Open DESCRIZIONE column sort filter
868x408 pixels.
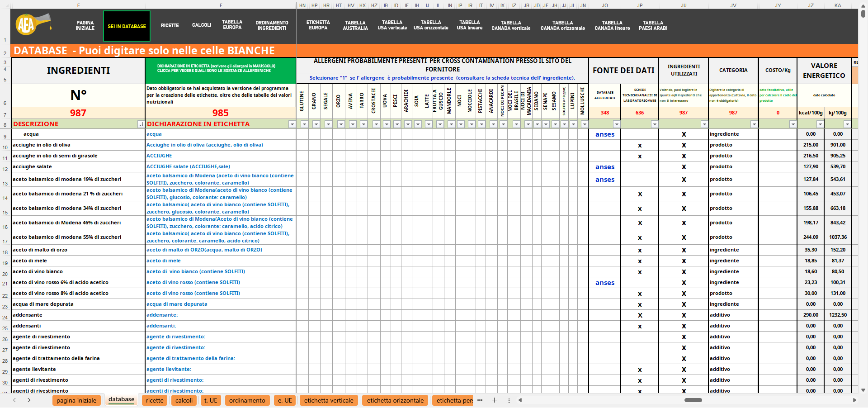coord(141,124)
